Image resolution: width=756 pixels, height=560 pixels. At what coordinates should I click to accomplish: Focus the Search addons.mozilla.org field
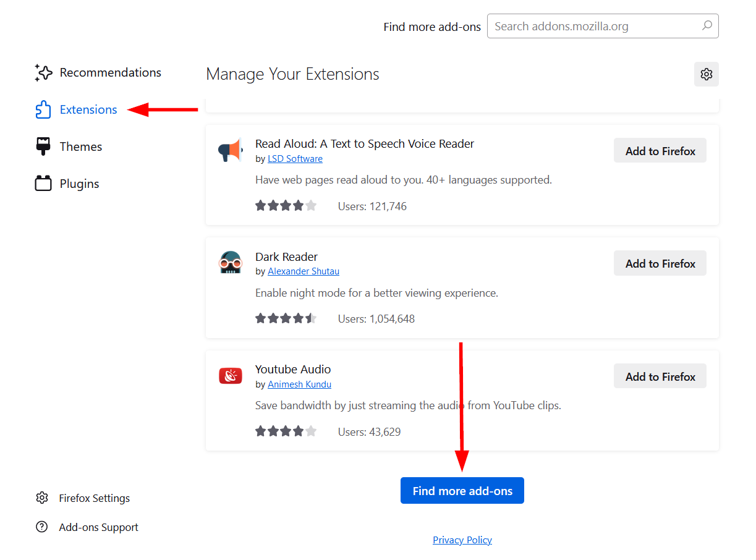(593, 26)
